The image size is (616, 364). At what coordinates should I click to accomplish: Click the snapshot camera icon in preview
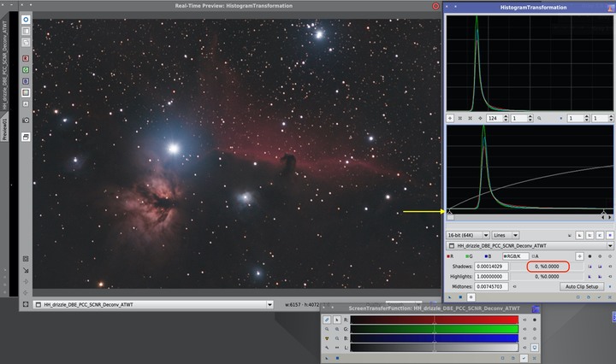(26, 120)
